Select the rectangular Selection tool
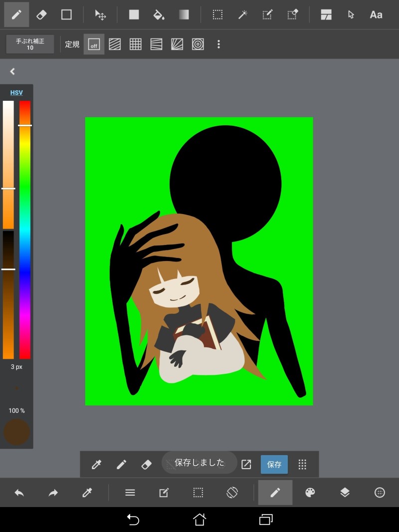Viewport: 399px width, 532px height. click(x=217, y=14)
